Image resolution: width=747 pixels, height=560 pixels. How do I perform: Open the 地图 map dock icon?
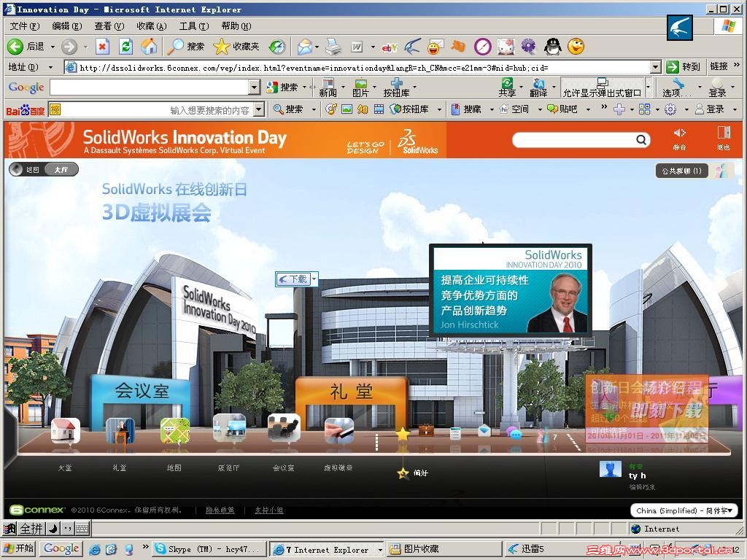pos(175,431)
